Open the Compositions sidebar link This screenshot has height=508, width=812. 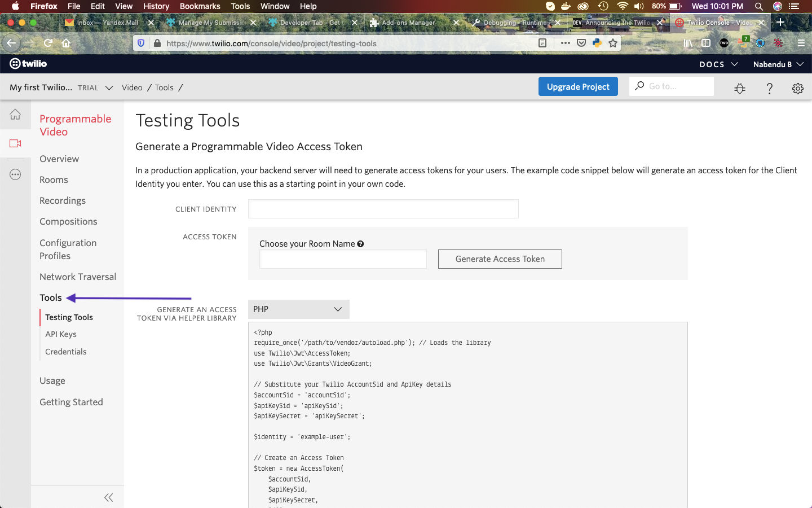click(68, 221)
